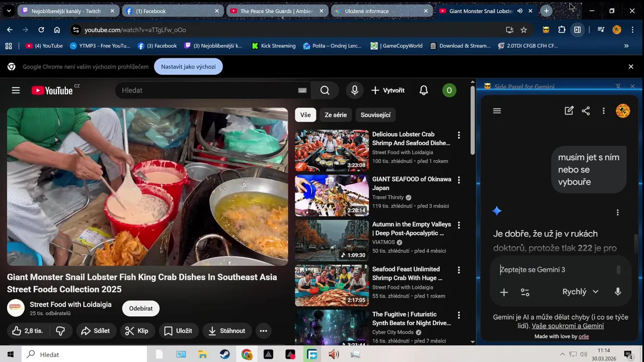
Task: Click the YouTube search magnifier button
Action: click(x=325, y=90)
